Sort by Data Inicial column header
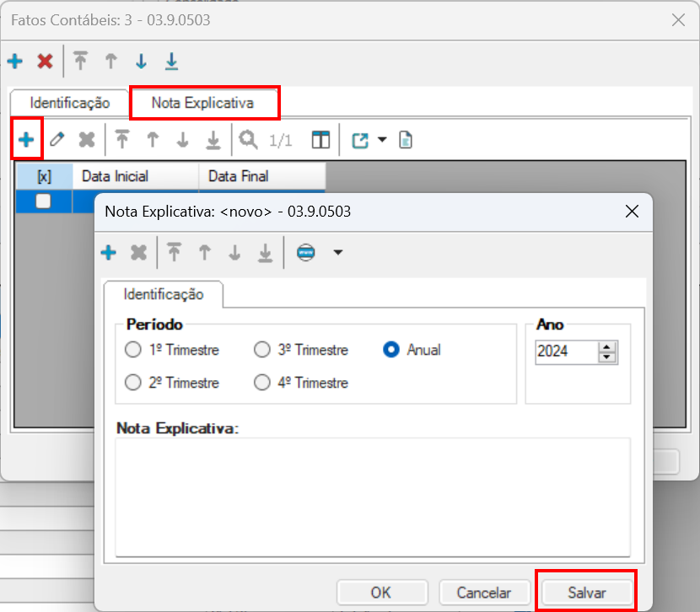The width and height of the screenshot is (700, 612). point(136,176)
